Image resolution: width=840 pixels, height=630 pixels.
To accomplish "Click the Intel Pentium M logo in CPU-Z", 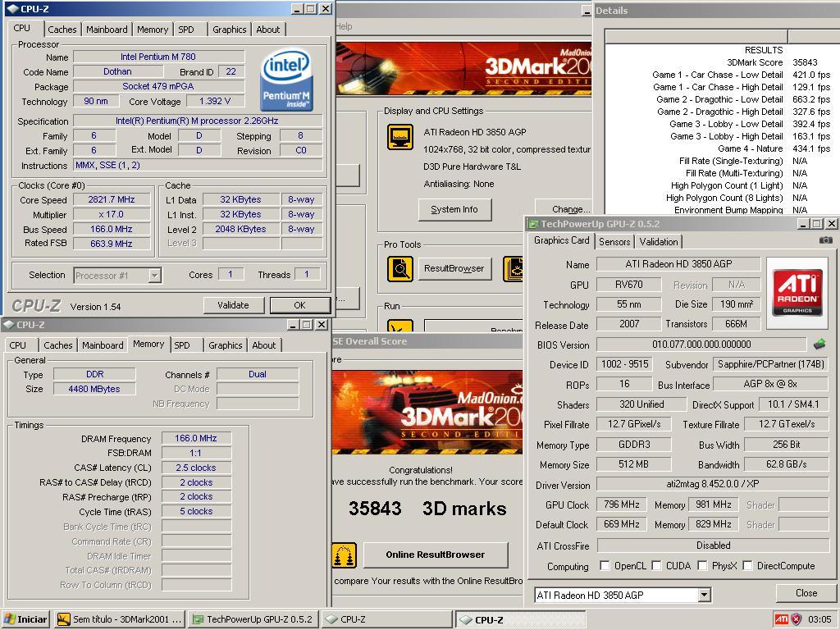I will click(x=286, y=80).
